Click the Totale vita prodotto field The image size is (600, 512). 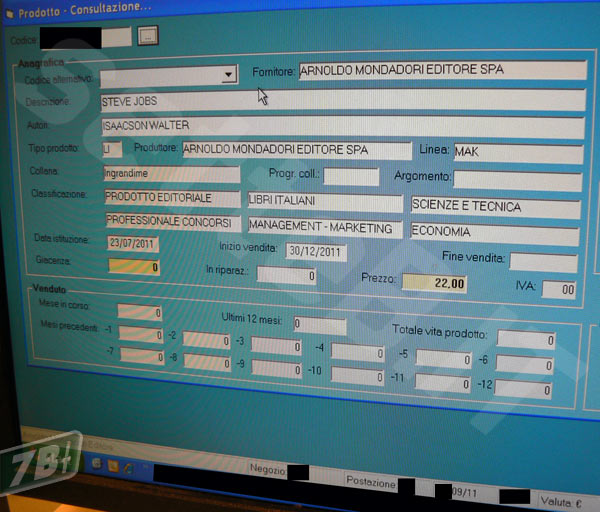click(x=525, y=338)
